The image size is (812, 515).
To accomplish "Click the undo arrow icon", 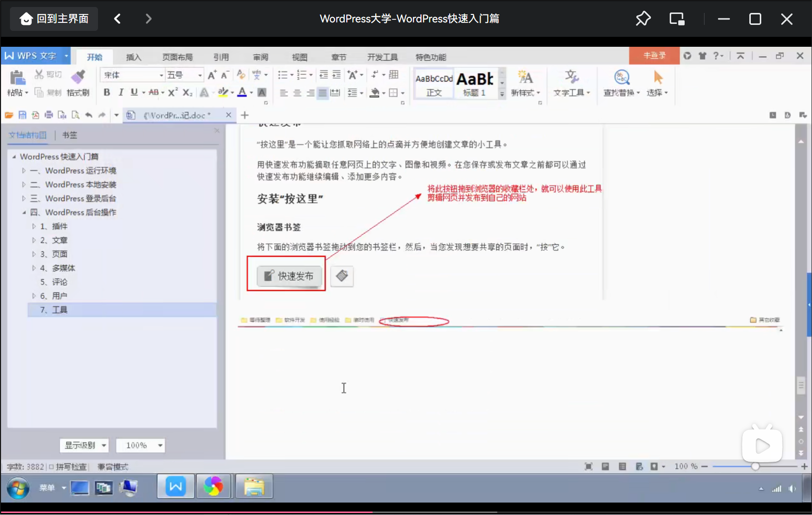I will pyautogui.click(x=89, y=115).
